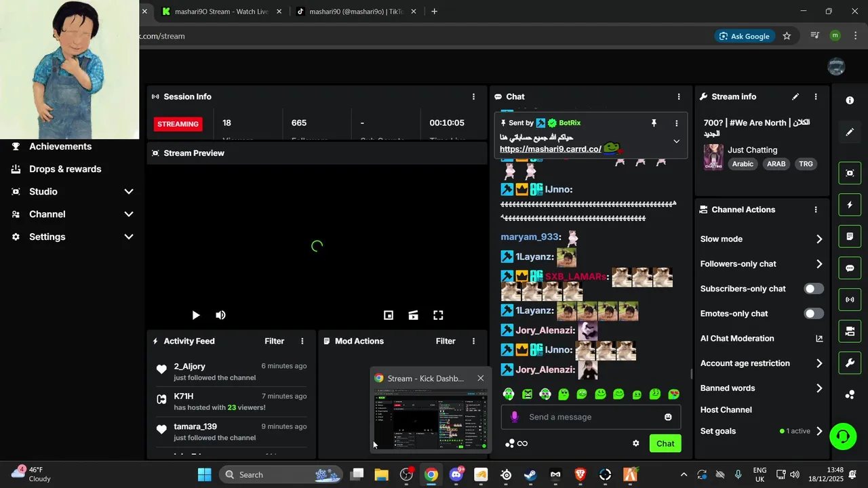The height and width of the screenshot is (488, 868).
Task: Focus the Send a message field
Action: point(590,418)
